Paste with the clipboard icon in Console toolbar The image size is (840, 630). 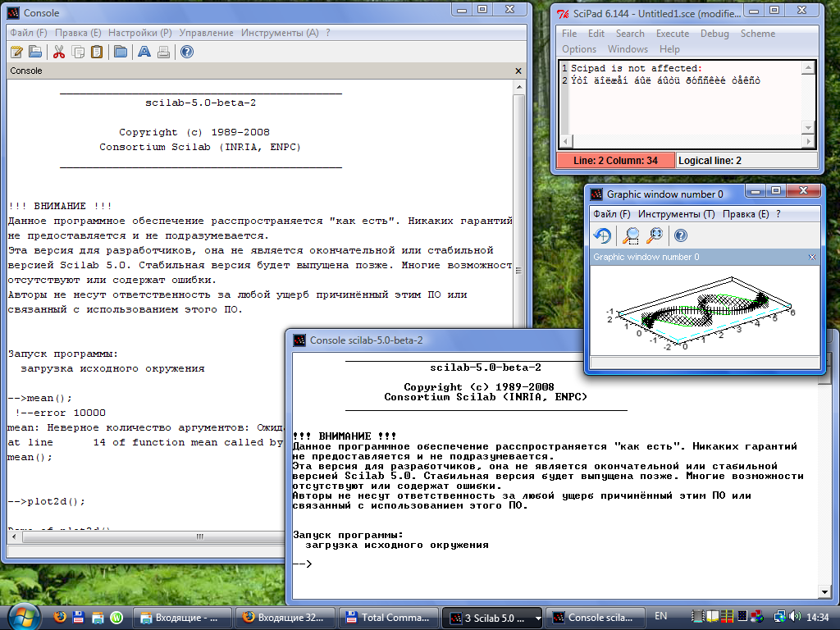(x=97, y=52)
